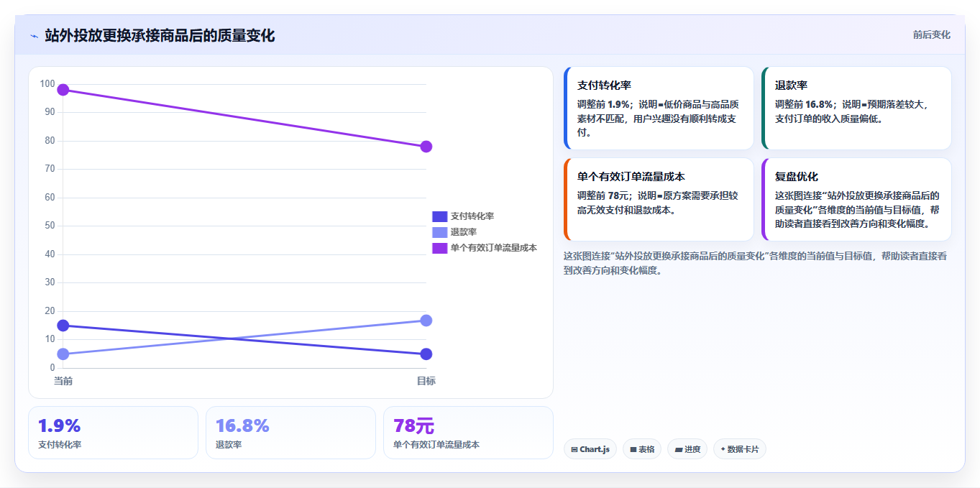This screenshot has width=980, height=488.
Task: Click the 当前 x-axis label
Action: [63, 381]
